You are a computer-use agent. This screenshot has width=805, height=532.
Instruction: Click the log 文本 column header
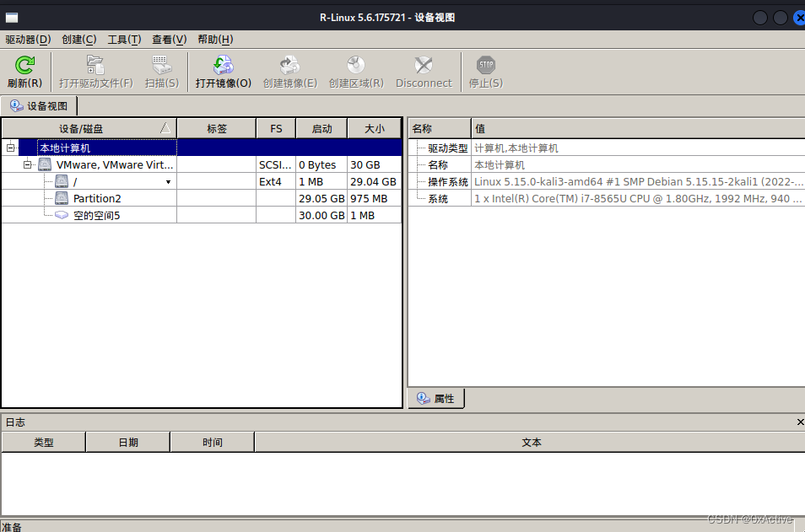[531, 443]
